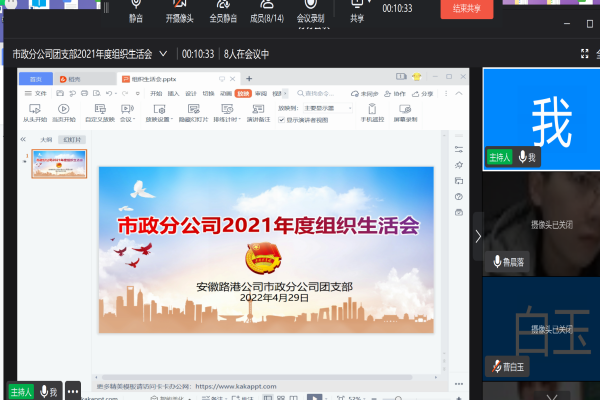Open 会议 dropdown in ribbon

tap(127, 113)
